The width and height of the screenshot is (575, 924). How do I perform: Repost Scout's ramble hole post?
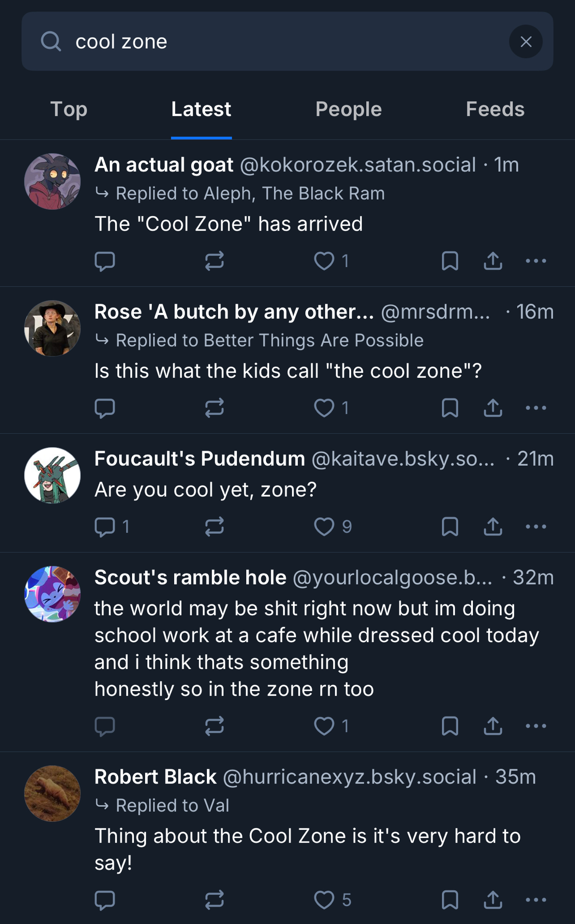click(x=215, y=726)
